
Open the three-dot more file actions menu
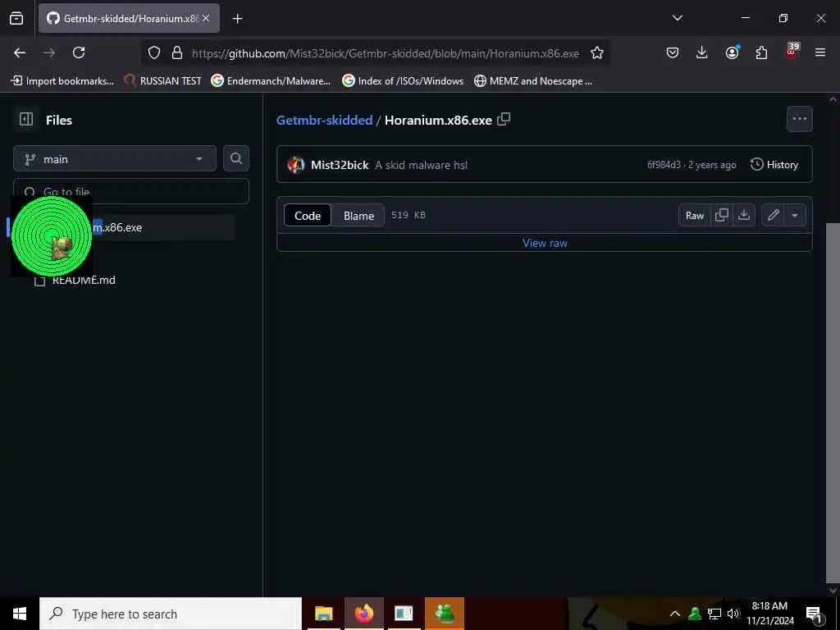click(x=799, y=119)
